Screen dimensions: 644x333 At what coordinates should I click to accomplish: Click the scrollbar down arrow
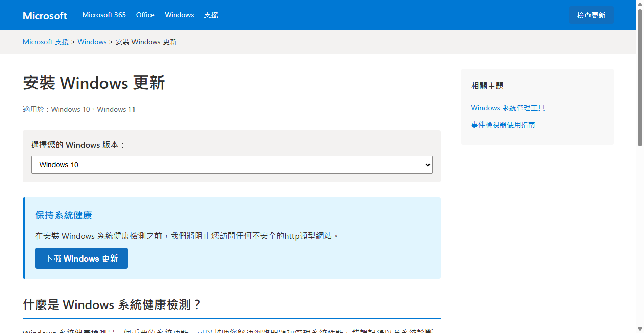[640, 329]
